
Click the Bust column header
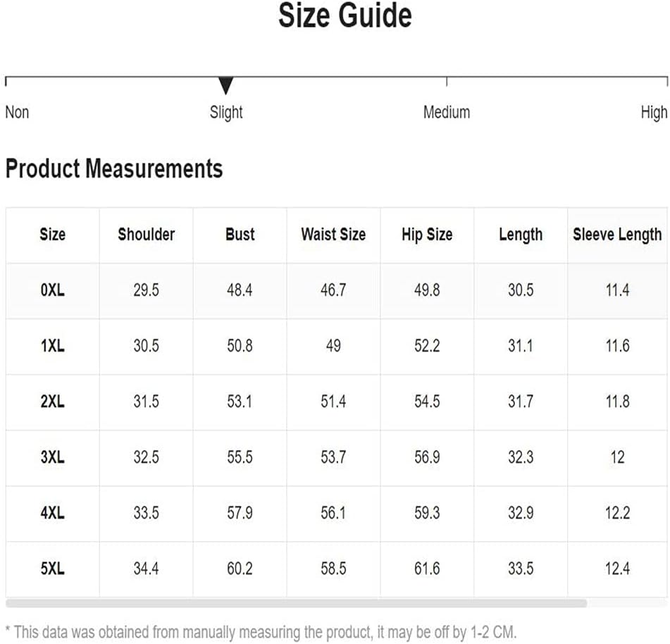click(240, 234)
